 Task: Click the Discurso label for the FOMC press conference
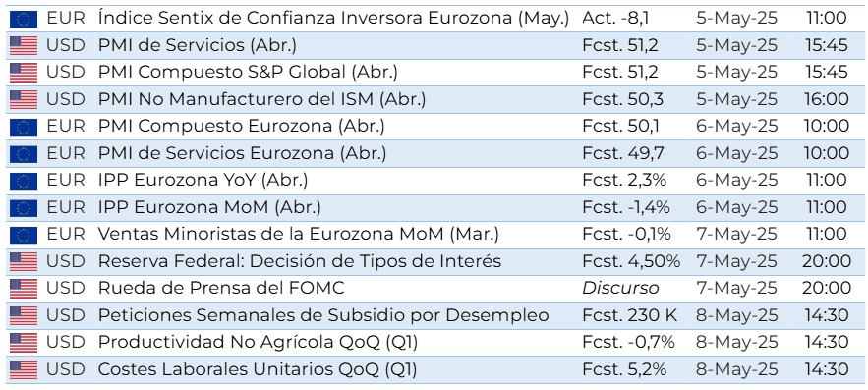pyautogui.click(x=620, y=288)
